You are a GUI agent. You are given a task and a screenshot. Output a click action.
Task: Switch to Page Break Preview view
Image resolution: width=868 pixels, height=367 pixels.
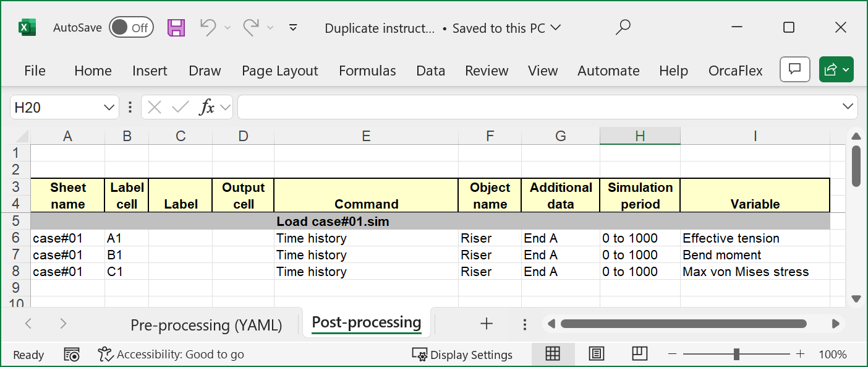(x=639, y=354)
